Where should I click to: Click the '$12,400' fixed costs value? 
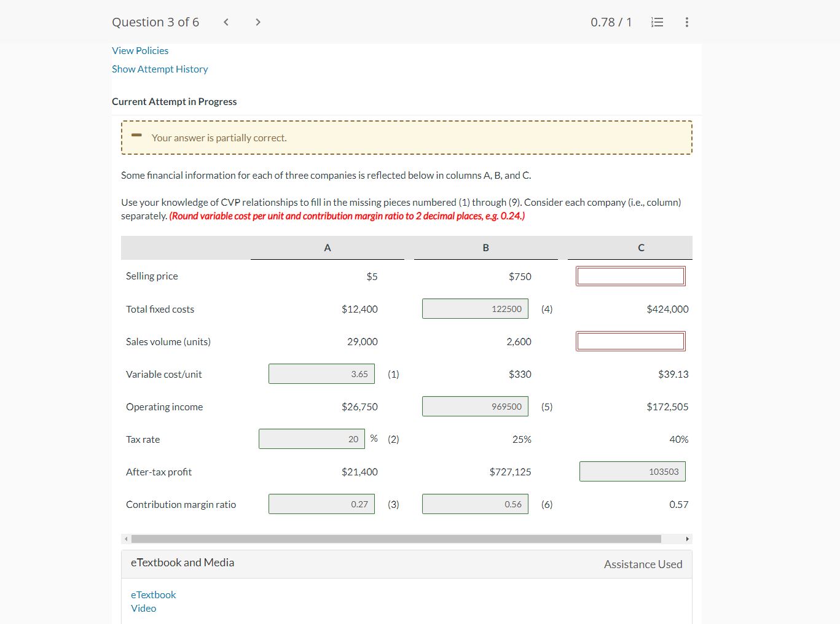pyautogui.click(x=359, y=309)
